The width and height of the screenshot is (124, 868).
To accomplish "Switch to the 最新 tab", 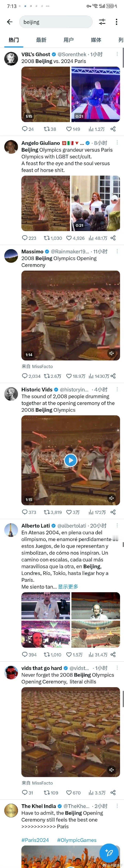I will 41,40.
